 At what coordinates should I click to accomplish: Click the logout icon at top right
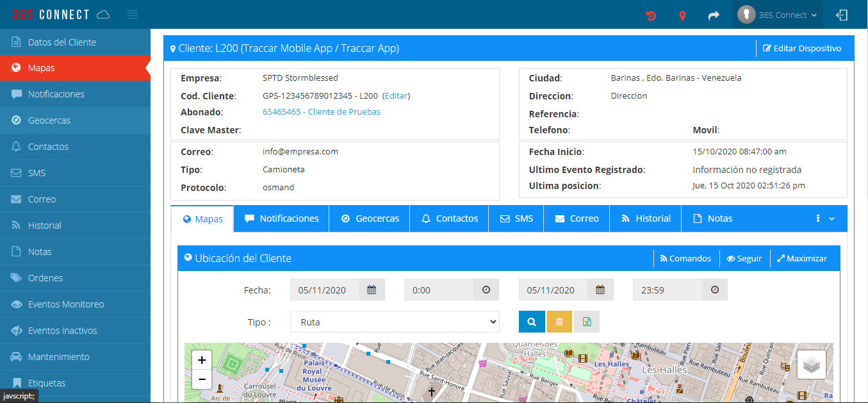(x=842, y=15)
